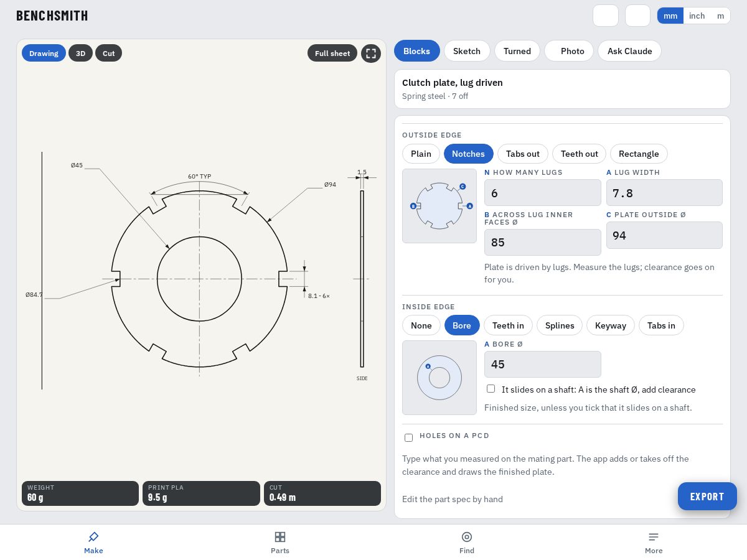
Task: Click the Across lug inner faces Ø field
Action: pos(543,242)
